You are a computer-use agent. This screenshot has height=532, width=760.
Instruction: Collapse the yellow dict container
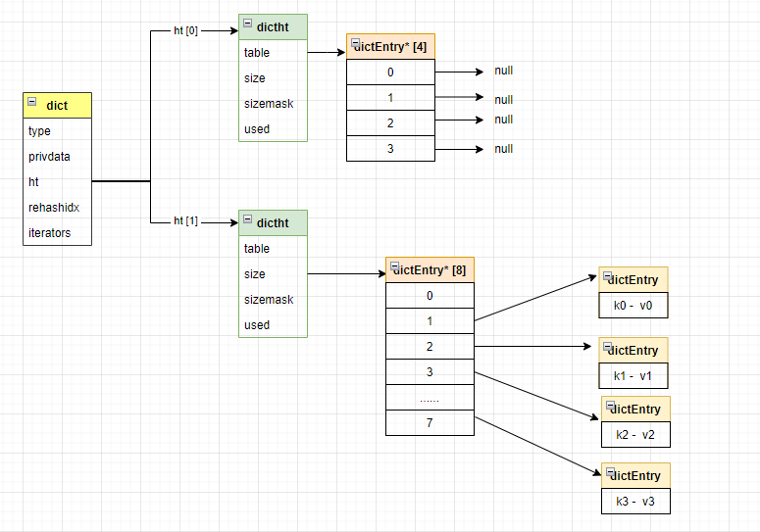pyautogui.click(x=32, y=102)
